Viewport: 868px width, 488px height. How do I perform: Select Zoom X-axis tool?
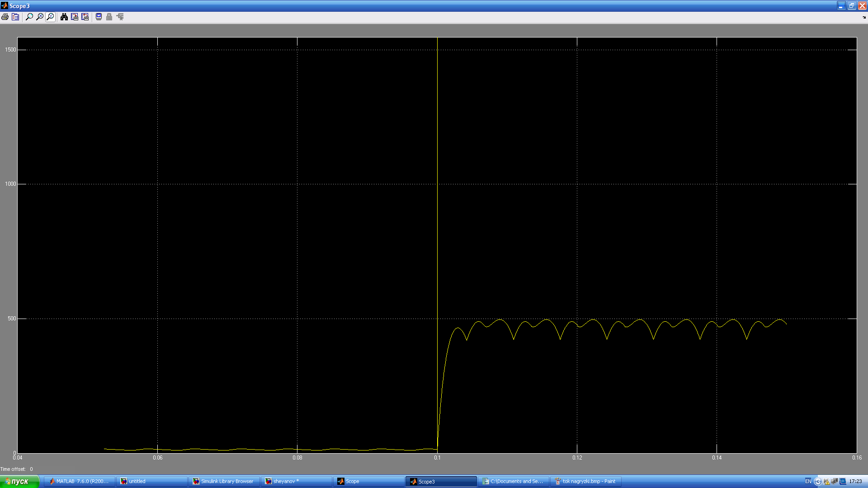click(40, 17)
